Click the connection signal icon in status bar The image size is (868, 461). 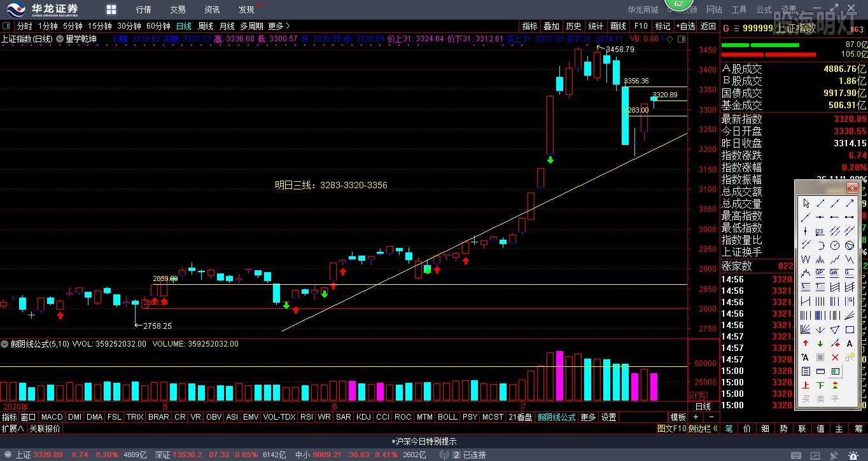coord(444,455)
